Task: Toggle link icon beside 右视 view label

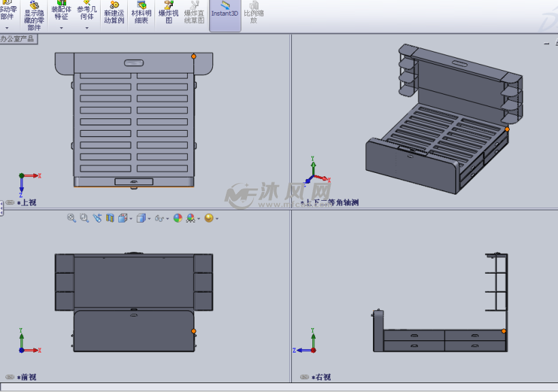Action: (x=304, y=377)
